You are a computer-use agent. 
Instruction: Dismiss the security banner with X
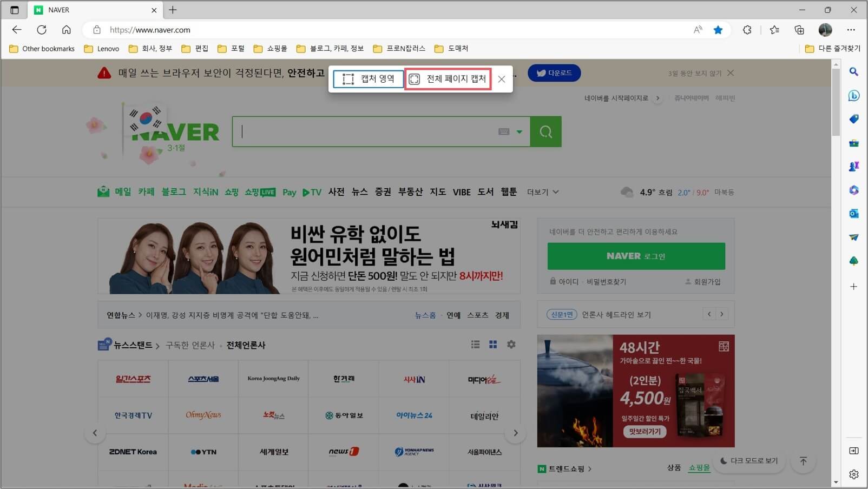731,73
